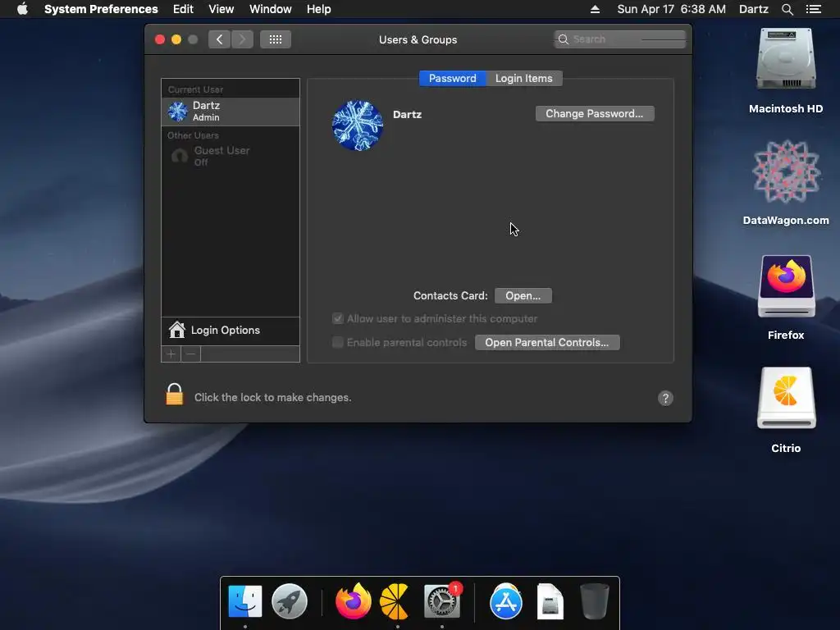Open the help question mark button
The width and height of the screenshot is (840, 630).
[665, 398]
